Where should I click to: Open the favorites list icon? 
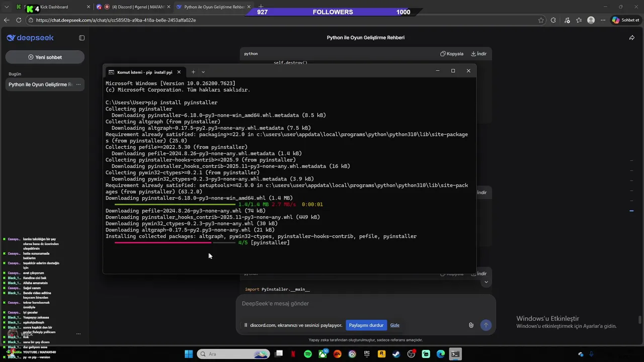(579, 20)
